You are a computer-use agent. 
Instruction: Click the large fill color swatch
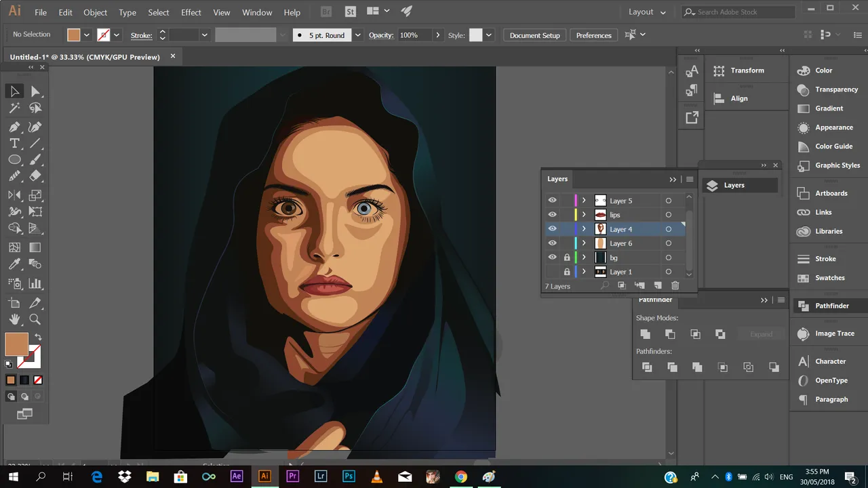(16, 344)
